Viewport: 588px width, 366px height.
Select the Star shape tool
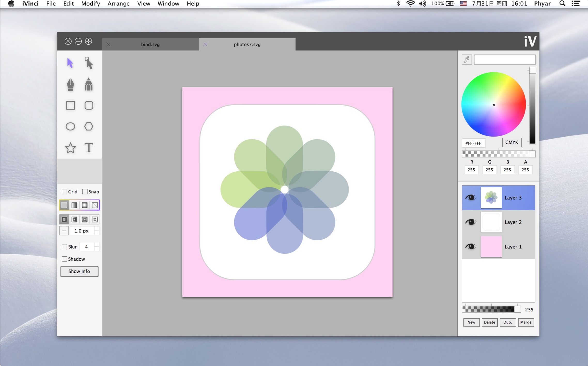[70, 148]
